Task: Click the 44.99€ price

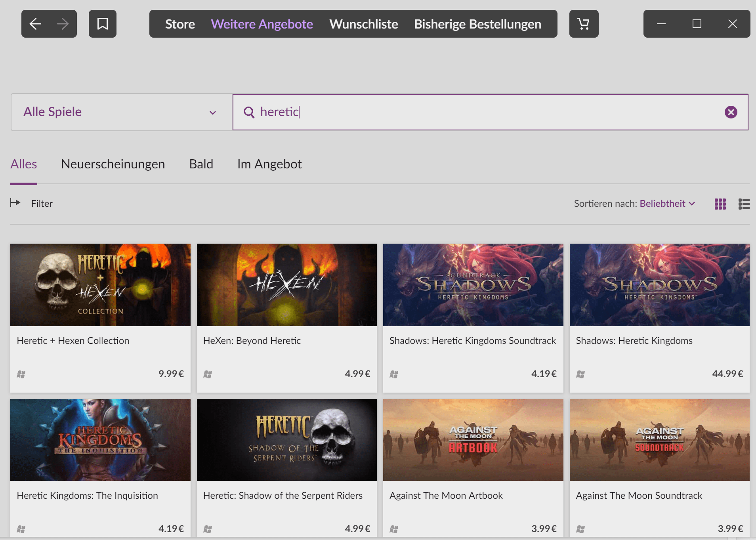Action: [x=727, y=374]
